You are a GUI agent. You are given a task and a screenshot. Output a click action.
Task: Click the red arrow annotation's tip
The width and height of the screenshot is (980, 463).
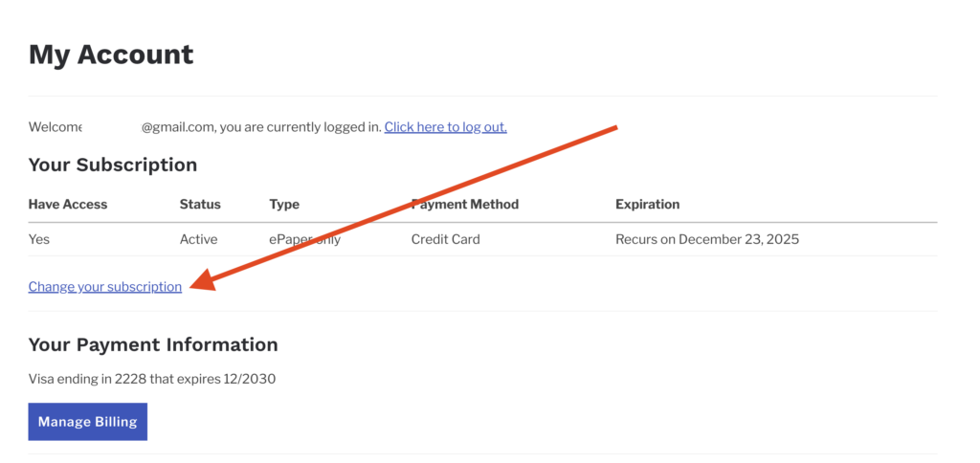coord(194,284)
